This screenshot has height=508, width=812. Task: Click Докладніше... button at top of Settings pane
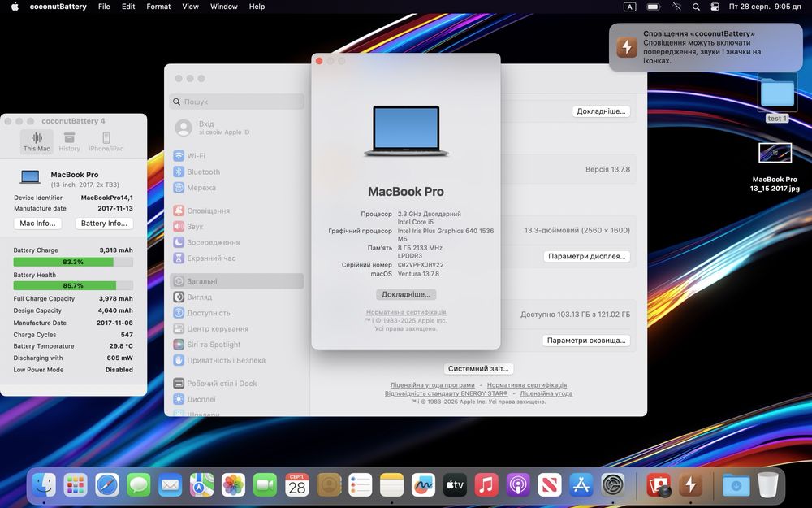601,111
